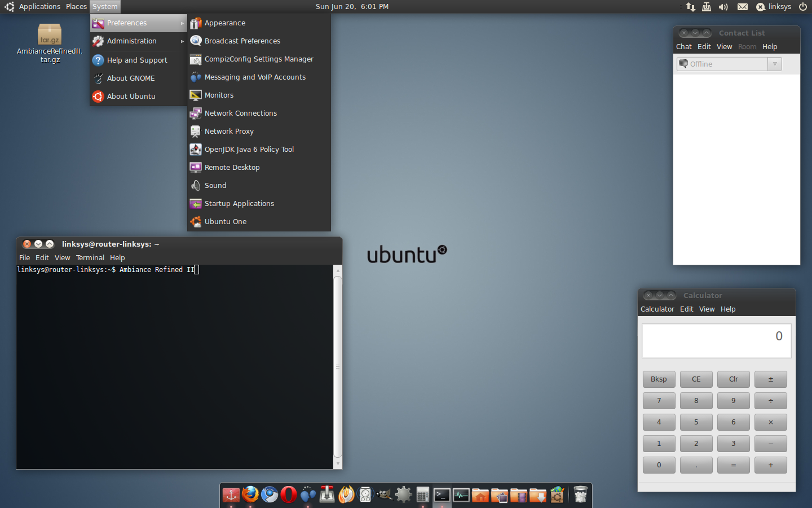Open the Edit menu in Calculator window
812x508 pixels.
pyautogui.click(x=687, y=309)
